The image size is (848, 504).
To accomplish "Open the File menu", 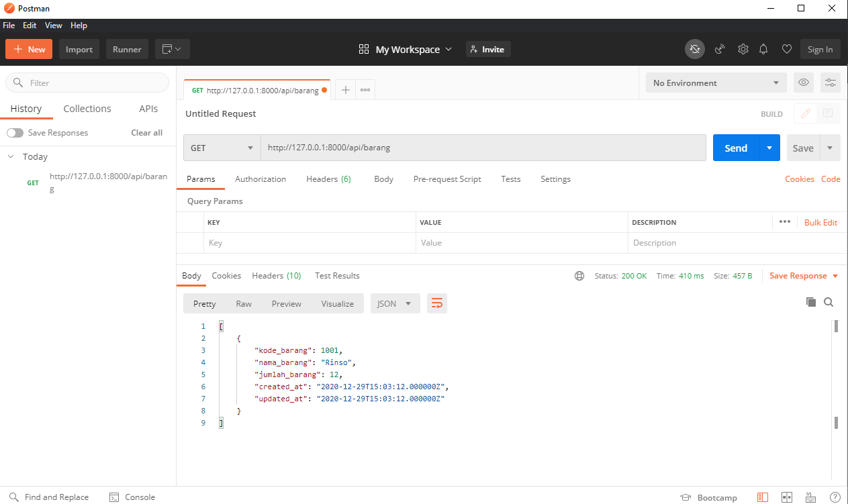I will coord(9,25).
